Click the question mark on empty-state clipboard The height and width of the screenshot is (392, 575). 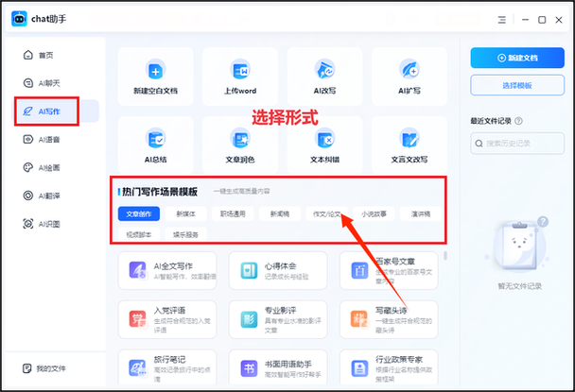click(543, 221)
